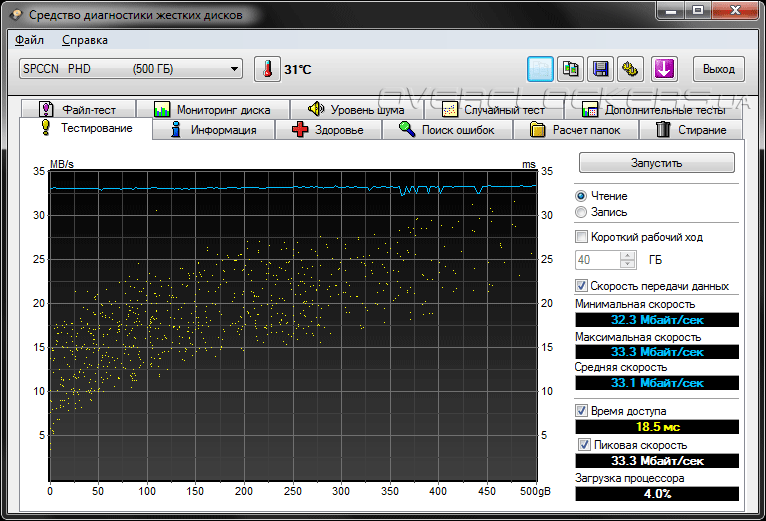Viewport: 766px width, 521px height.
Task: Select the Запись radio button
Action: 581,212
